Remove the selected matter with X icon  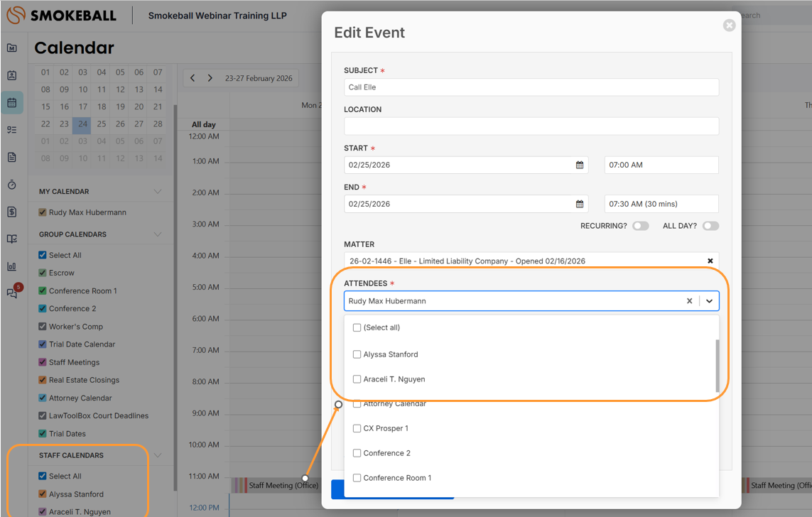710,261
